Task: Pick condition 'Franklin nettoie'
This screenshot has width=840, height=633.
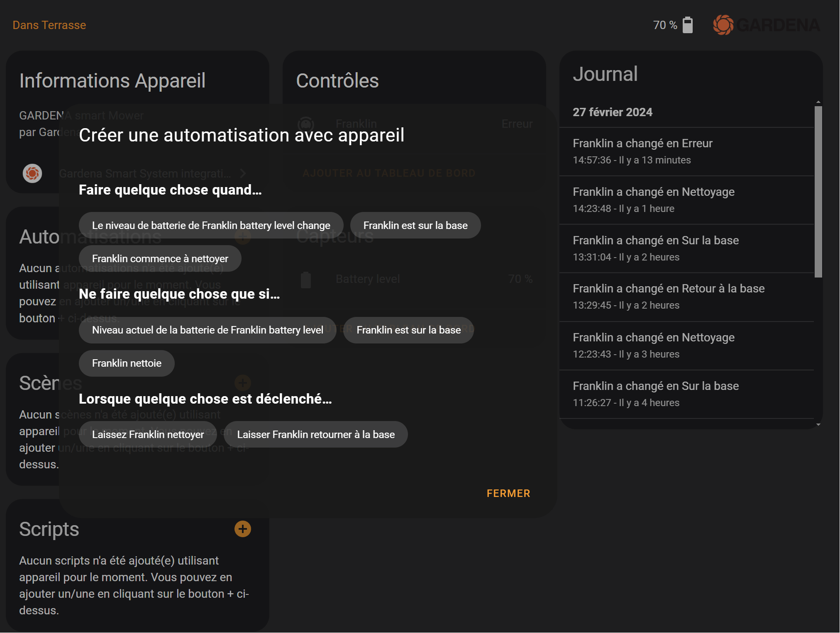Action: (127, 363)
